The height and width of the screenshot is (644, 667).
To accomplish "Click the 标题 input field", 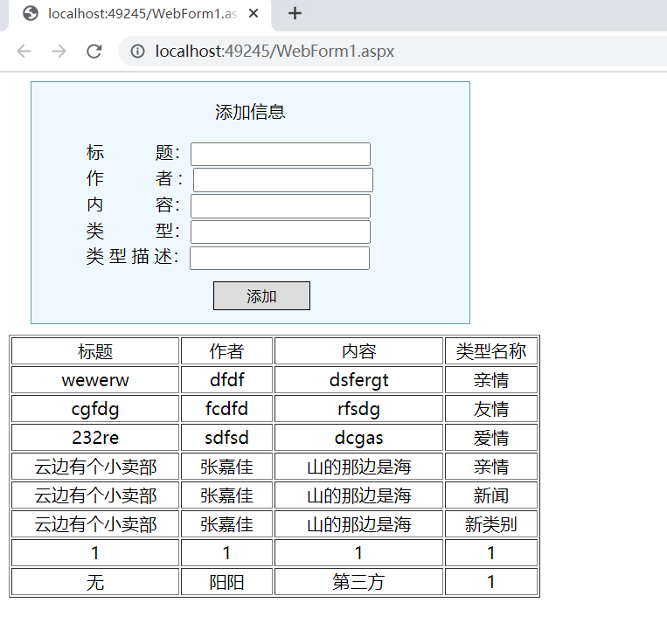I will 281,154.
